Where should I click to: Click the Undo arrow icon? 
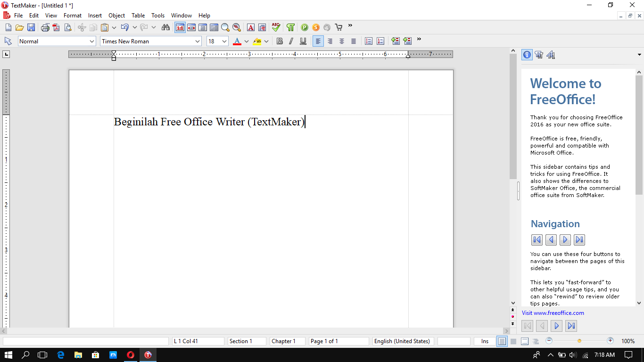pos(124,27)
